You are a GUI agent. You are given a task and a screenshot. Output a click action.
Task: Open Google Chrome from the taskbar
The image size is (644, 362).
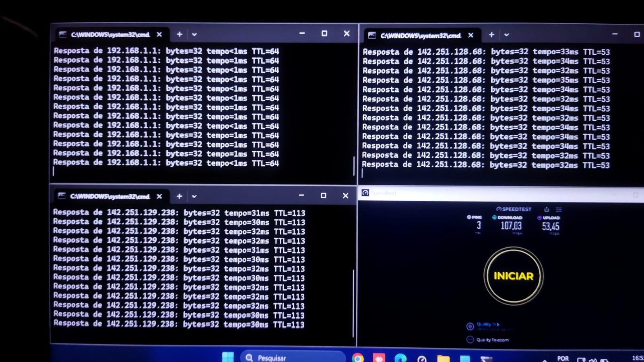[x=357, y=358]
